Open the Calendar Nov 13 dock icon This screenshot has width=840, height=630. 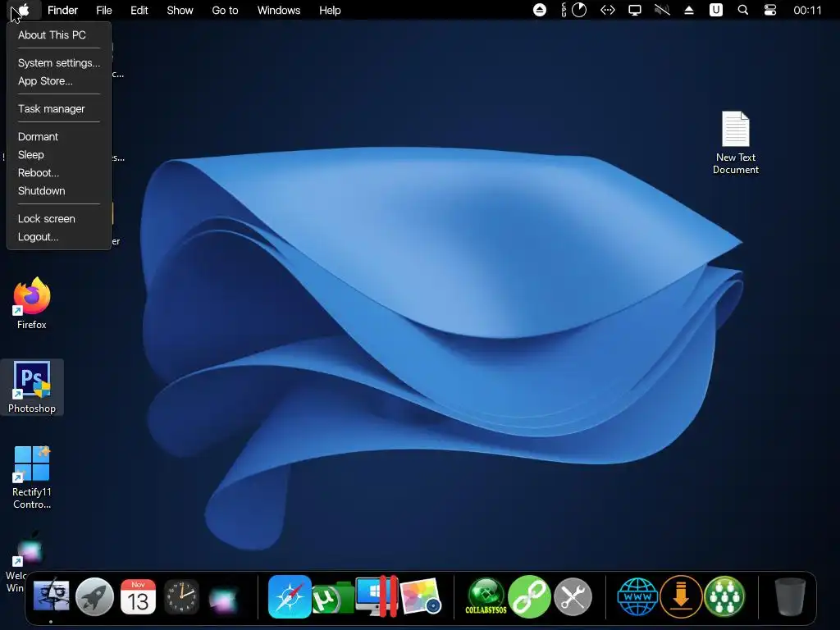click(x=138, y=597)
